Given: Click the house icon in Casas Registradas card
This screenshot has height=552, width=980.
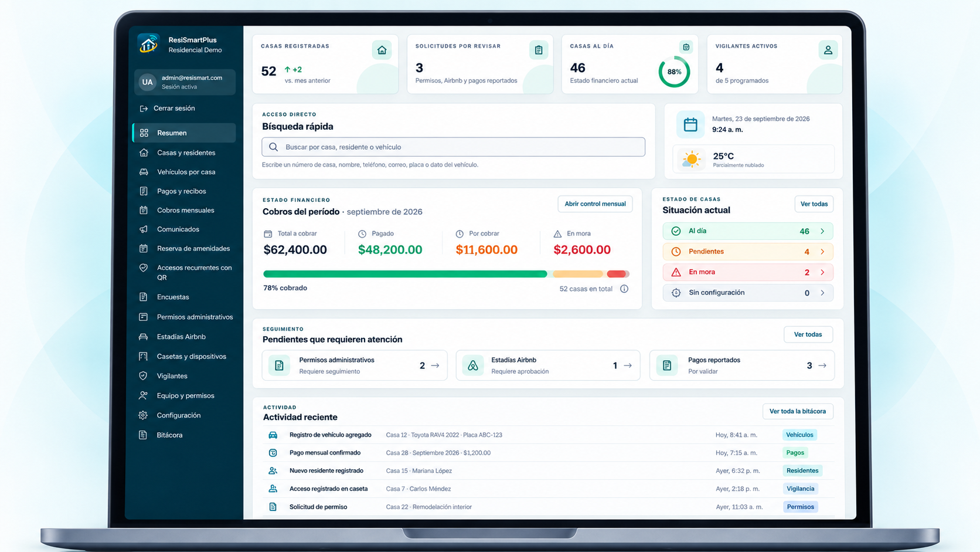Looking at the screenshot, I should click(x=382, y=50).
